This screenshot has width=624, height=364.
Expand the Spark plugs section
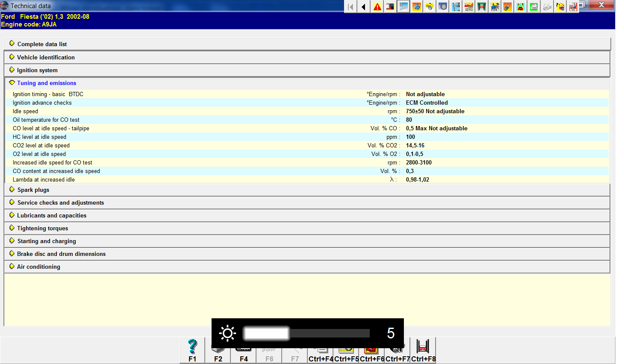coord(33,190)
